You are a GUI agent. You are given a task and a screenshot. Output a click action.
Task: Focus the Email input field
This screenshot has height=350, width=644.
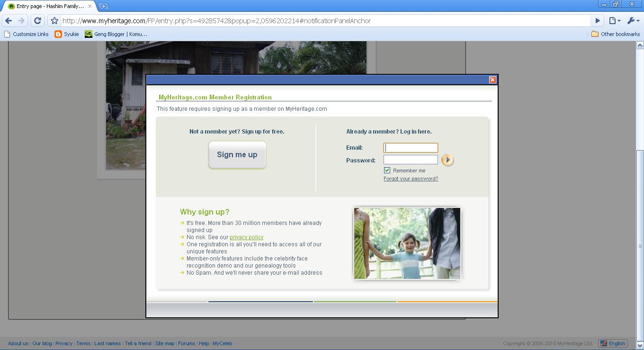coord(411,147)
